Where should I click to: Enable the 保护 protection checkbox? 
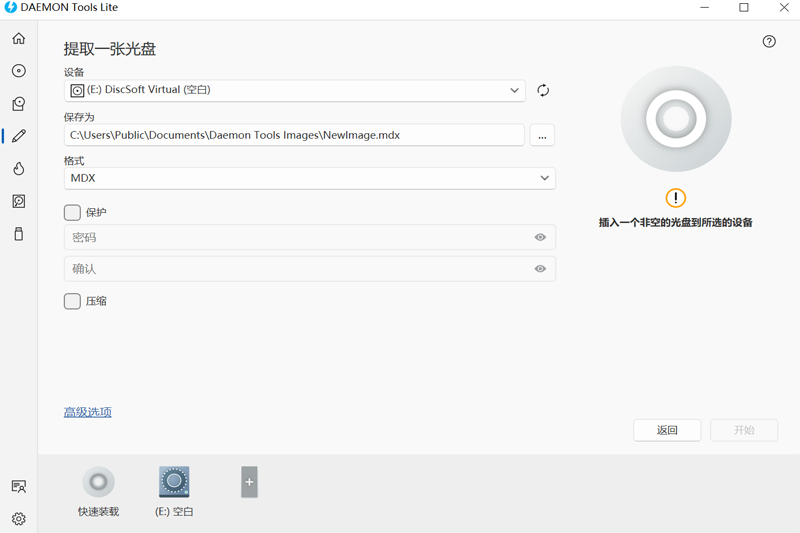coord(72,213)
